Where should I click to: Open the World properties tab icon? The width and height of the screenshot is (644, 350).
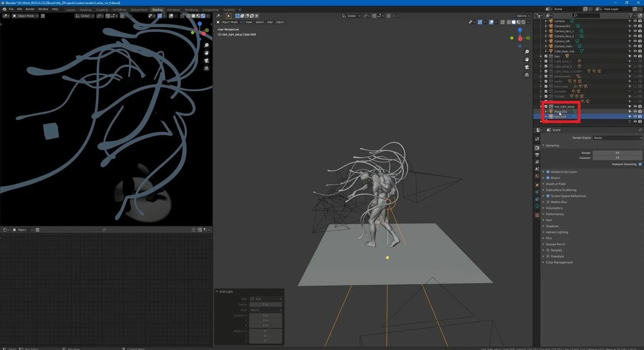tap(537, 176)
